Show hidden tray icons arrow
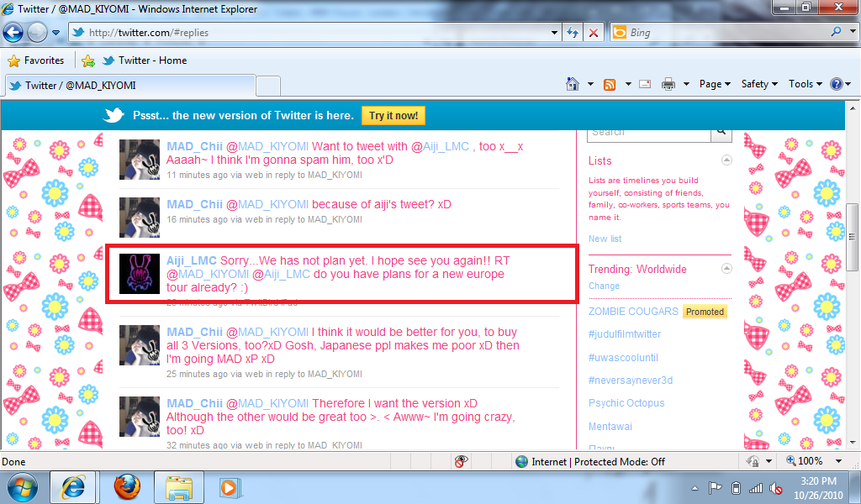The height and width of the screenshot is (504, 861). [695, 487]
